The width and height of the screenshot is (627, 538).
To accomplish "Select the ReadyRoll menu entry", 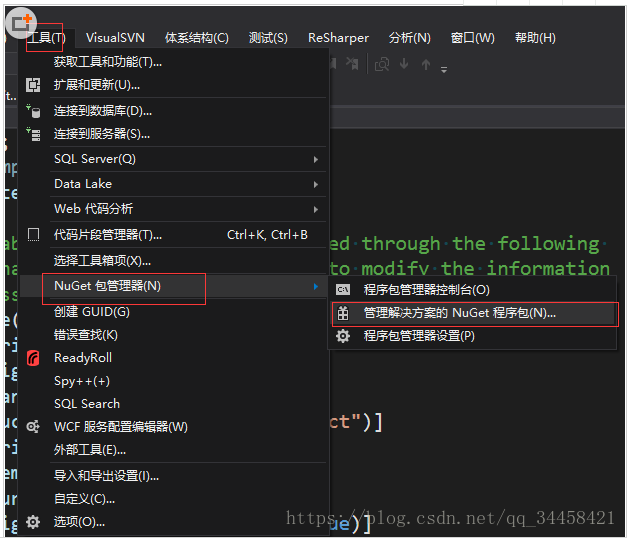I will tap(83, 358).
